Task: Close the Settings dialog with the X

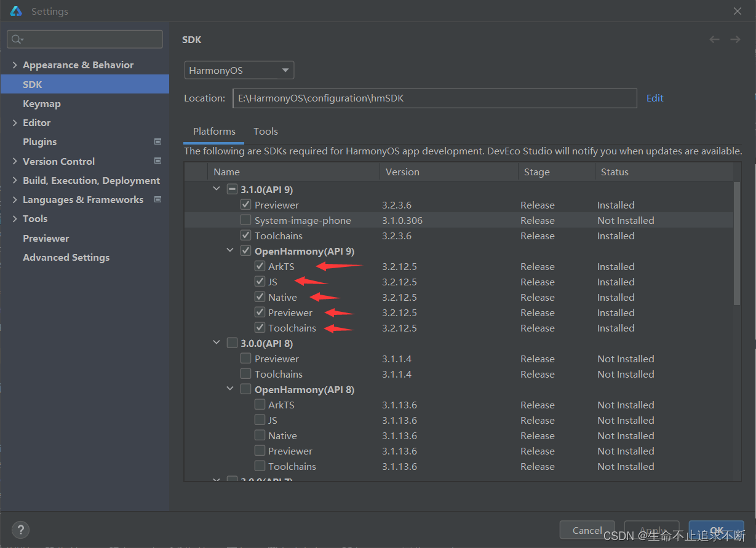Action: click(x=738, y=11)
